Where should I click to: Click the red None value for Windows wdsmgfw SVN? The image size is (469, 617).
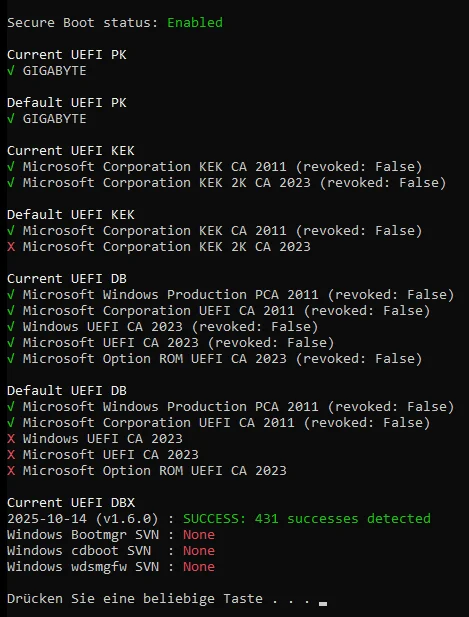199,567
